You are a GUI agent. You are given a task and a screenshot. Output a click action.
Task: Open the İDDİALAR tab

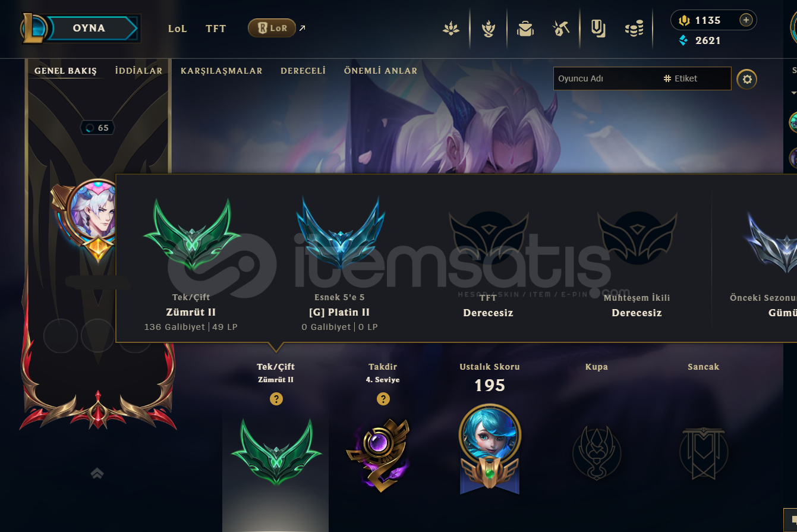pos(138,71)
